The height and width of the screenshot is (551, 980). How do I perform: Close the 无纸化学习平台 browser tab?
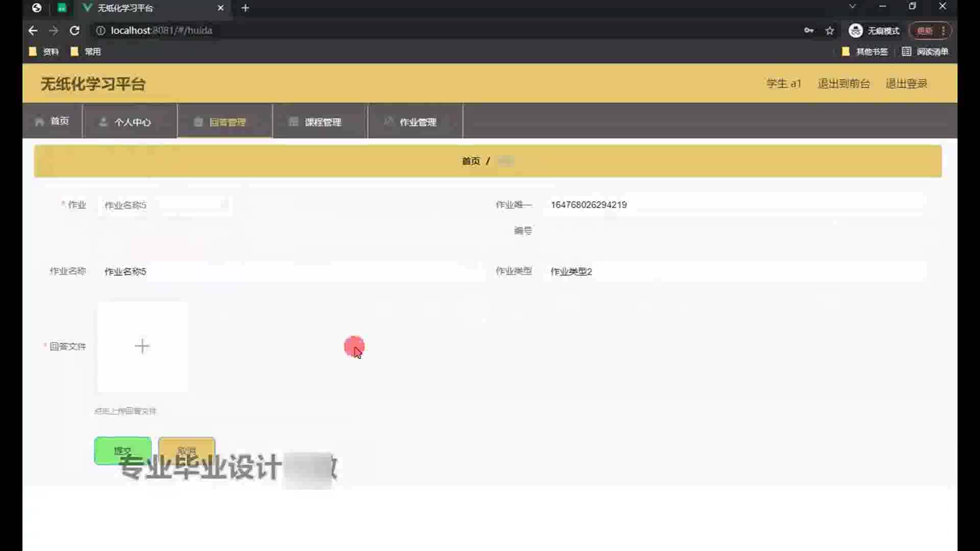[x=220, y=8]
